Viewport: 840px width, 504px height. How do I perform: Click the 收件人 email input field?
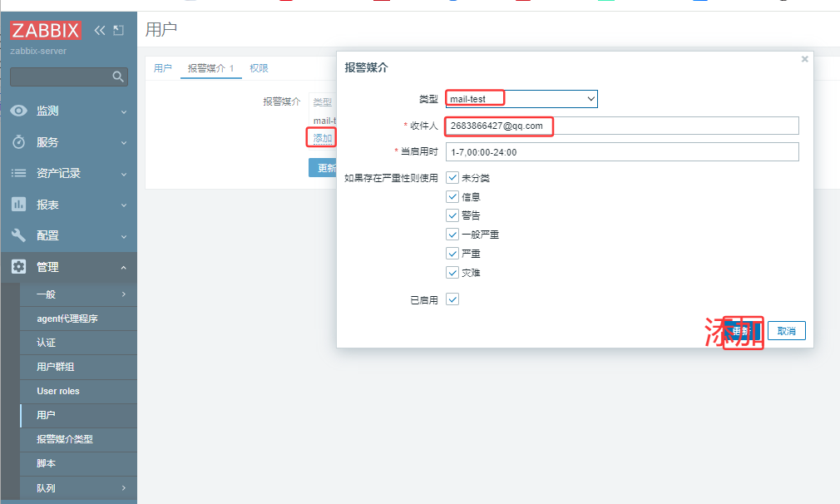pyautogui.click(x=622, y=126)
